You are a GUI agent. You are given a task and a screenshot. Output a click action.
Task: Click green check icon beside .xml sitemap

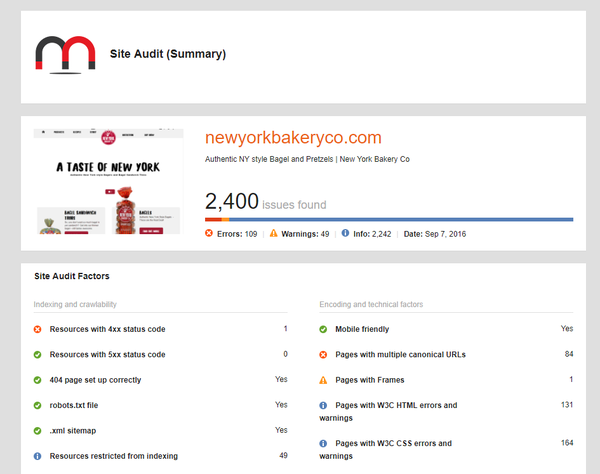(38, 431)
